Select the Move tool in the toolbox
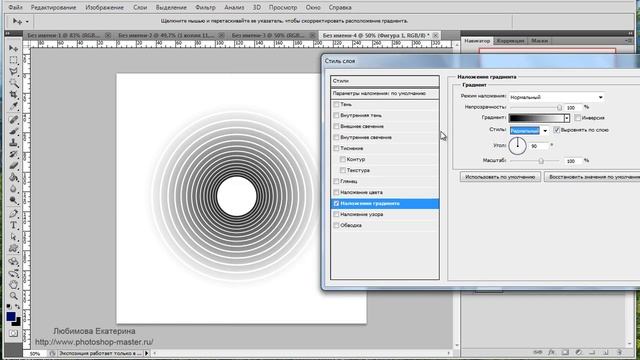Screen dimensions: 640x360 coord(13,49)
